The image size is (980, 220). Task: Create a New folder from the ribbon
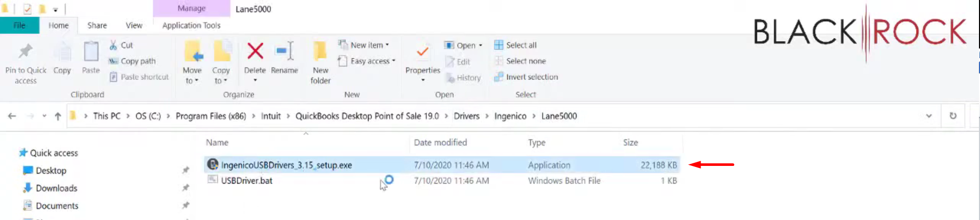pos(320,63)
